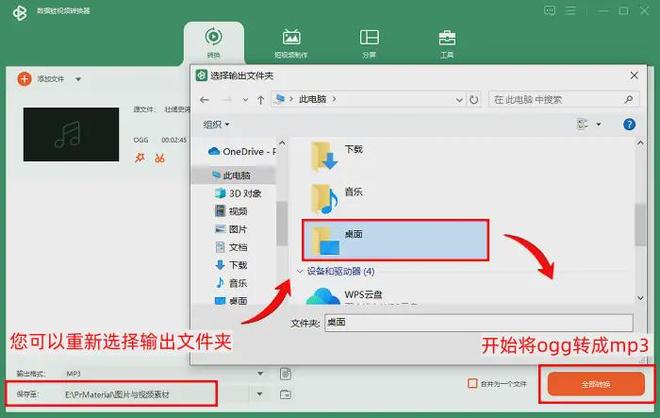Switch to the 分屏 tab
Viewport: 660px width, 418px height.
coord(369,44)
